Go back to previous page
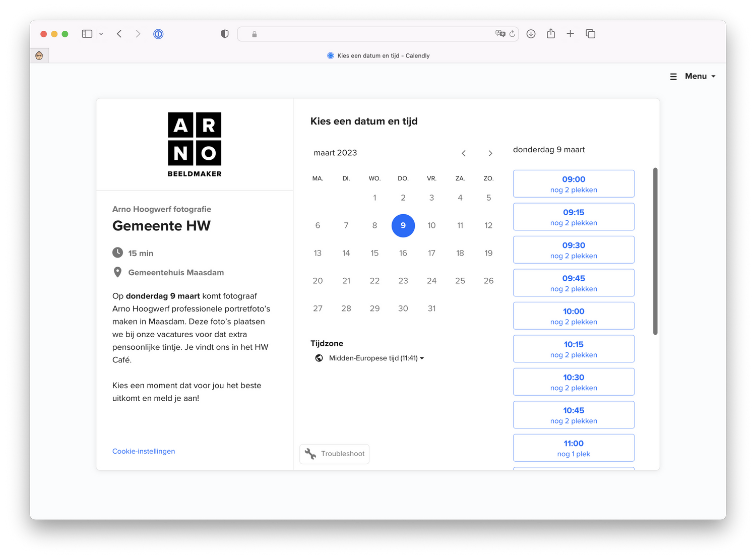 point(119,34)
